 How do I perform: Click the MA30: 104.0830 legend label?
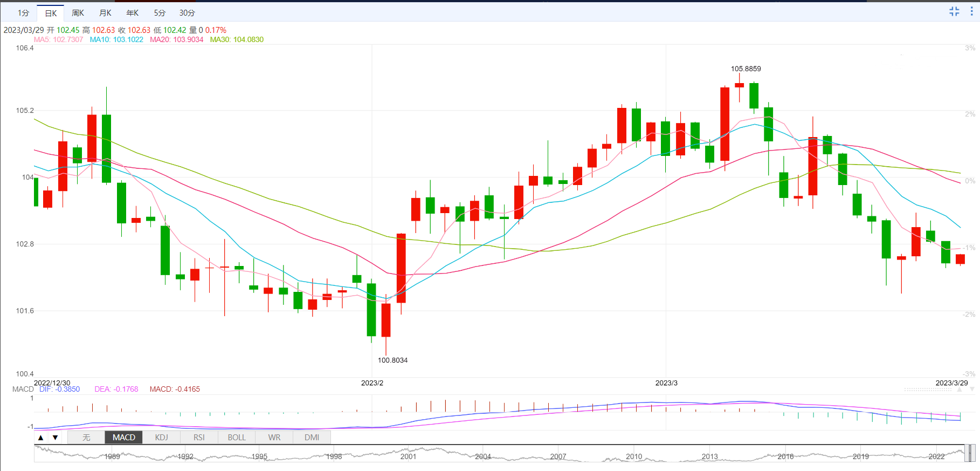[237, 39]
